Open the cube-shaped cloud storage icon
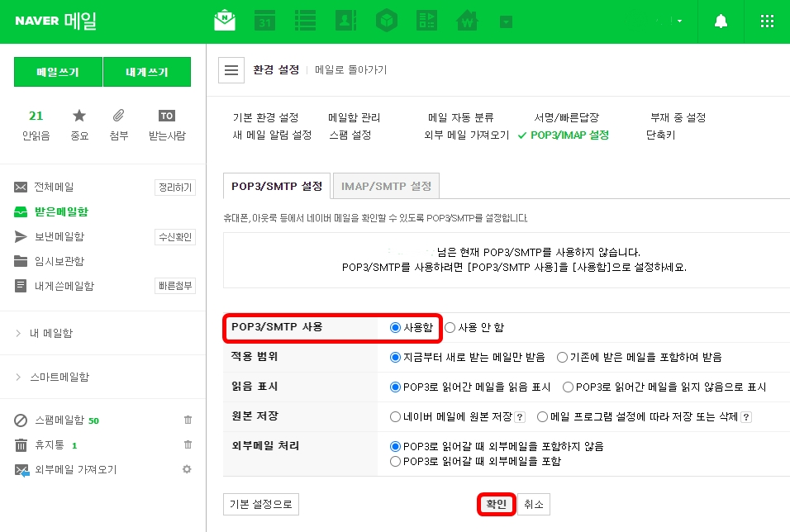The height and width of the screenshot is (532, 790). tap(387, 21)
